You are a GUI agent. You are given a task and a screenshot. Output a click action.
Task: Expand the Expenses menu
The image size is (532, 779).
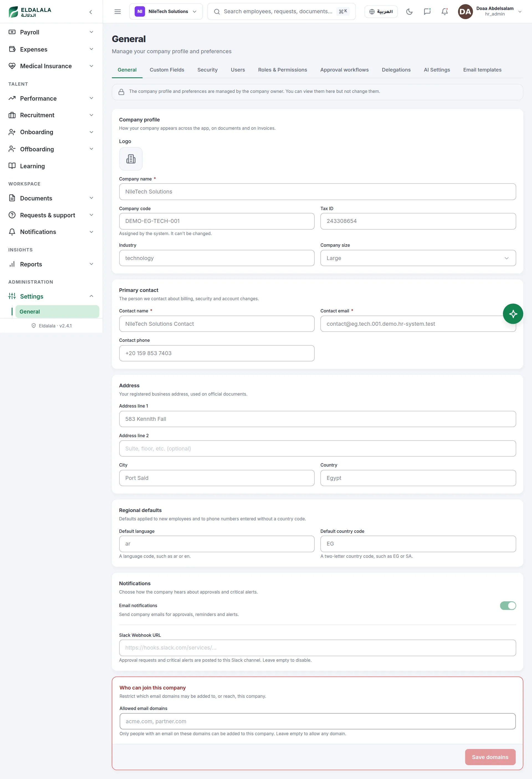(51, 49)
